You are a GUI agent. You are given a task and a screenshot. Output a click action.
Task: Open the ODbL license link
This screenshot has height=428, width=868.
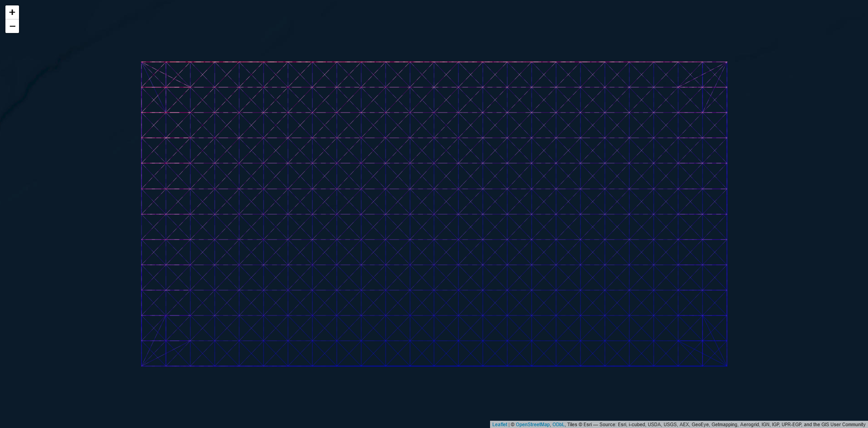(x=558, y=424)
